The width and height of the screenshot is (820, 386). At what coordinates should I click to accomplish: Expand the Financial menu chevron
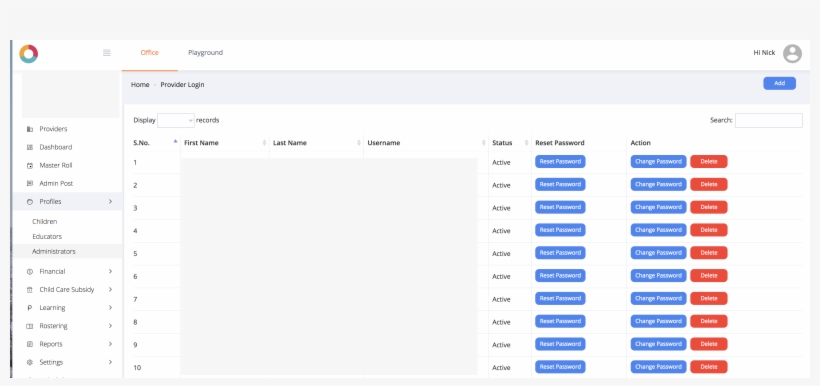point(110,271)
